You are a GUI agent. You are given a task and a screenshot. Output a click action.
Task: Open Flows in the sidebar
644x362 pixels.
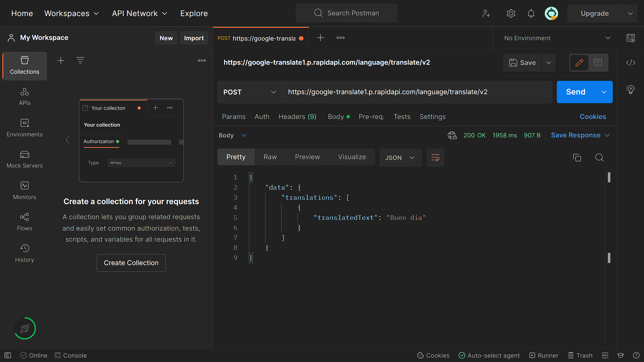pos(24,222)
